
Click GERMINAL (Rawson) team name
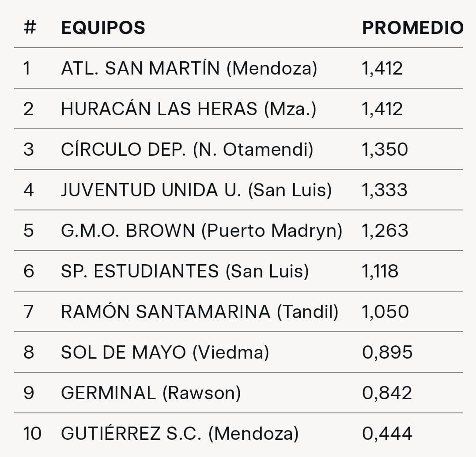tap(151, 393)
